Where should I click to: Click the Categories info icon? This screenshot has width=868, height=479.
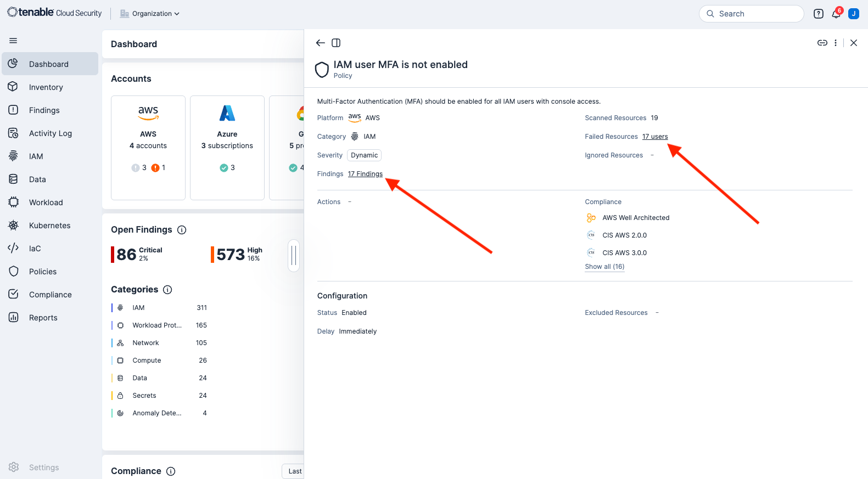pos(167,290)
